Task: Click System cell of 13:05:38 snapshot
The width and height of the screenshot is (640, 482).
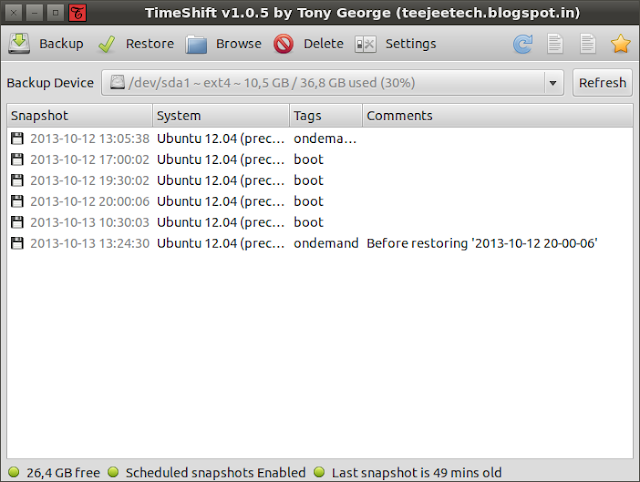Action: coord(221,138)
